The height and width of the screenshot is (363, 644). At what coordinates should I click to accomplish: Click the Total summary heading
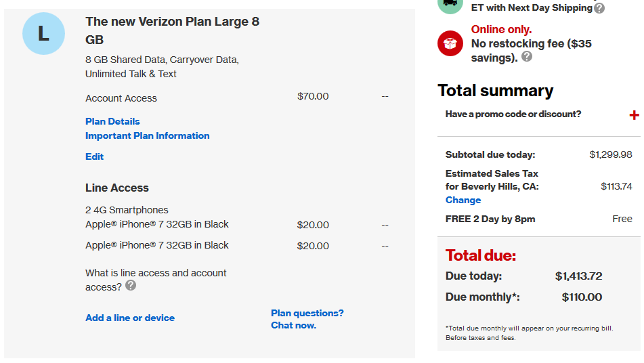tap(495, 91)
